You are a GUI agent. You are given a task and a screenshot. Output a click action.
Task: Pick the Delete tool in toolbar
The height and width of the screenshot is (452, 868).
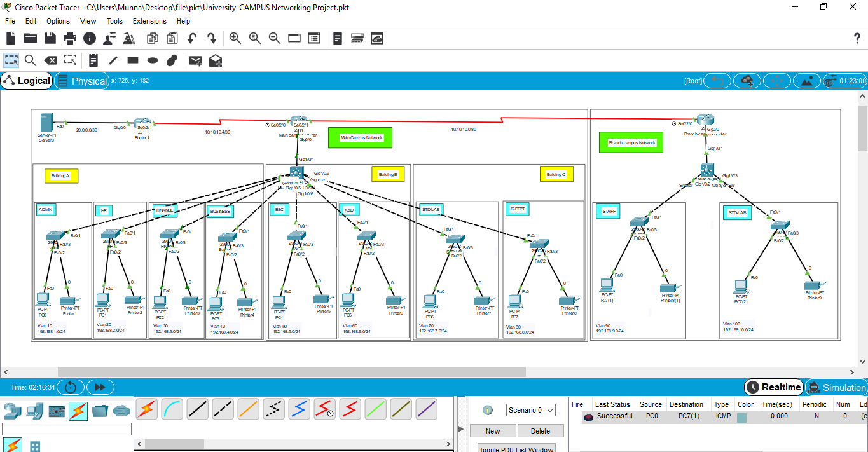tap(50, 60)
